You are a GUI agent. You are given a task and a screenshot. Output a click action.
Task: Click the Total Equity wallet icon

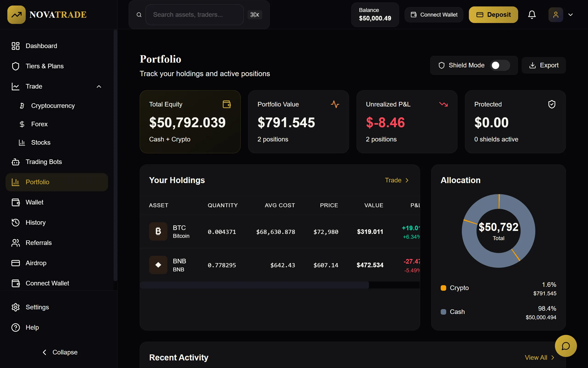(x=227, y=104)
